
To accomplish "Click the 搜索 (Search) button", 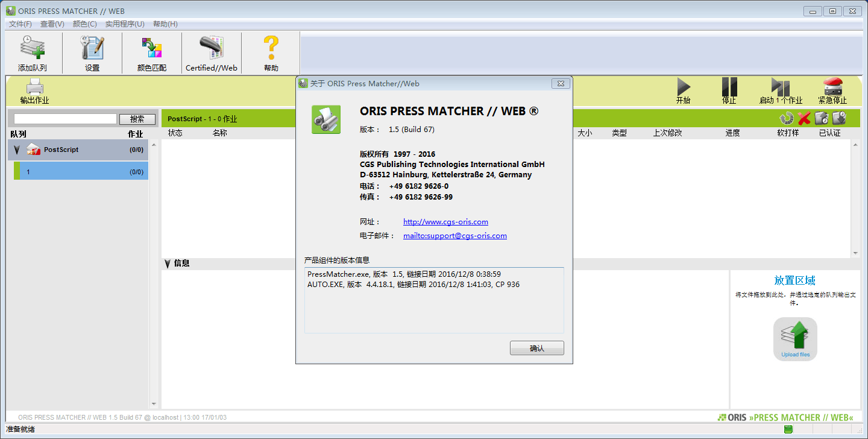I will point(137,119).
